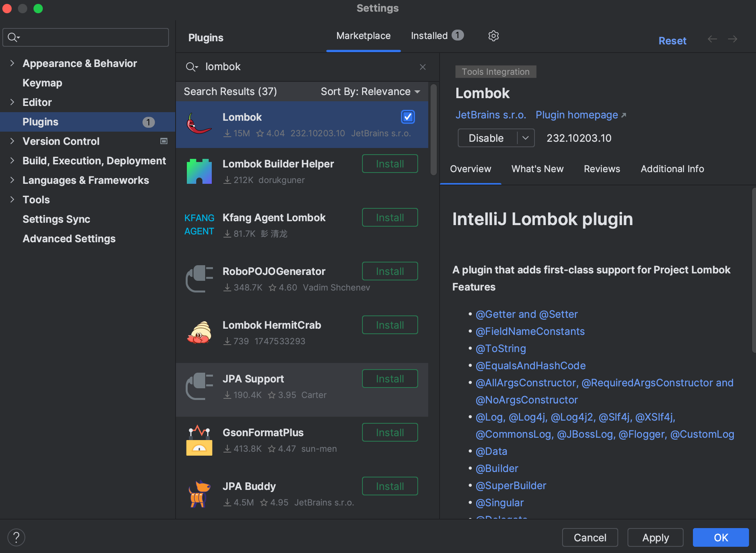Clear the lombok search with the X icon
Image resolution: width=756 pixels, height=553 pixels.
click(423, 67)
